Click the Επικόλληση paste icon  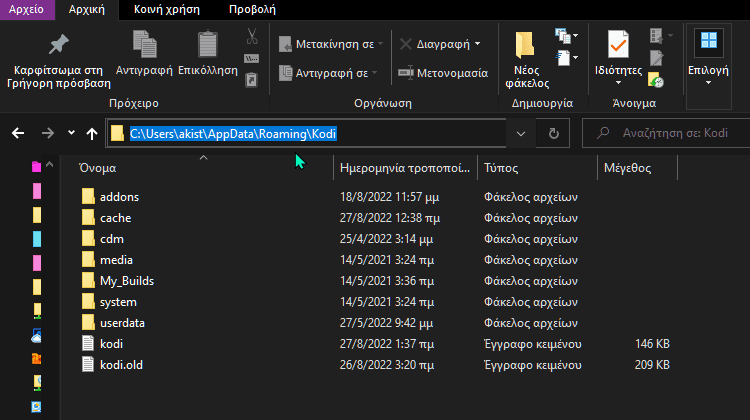point(208,45)
